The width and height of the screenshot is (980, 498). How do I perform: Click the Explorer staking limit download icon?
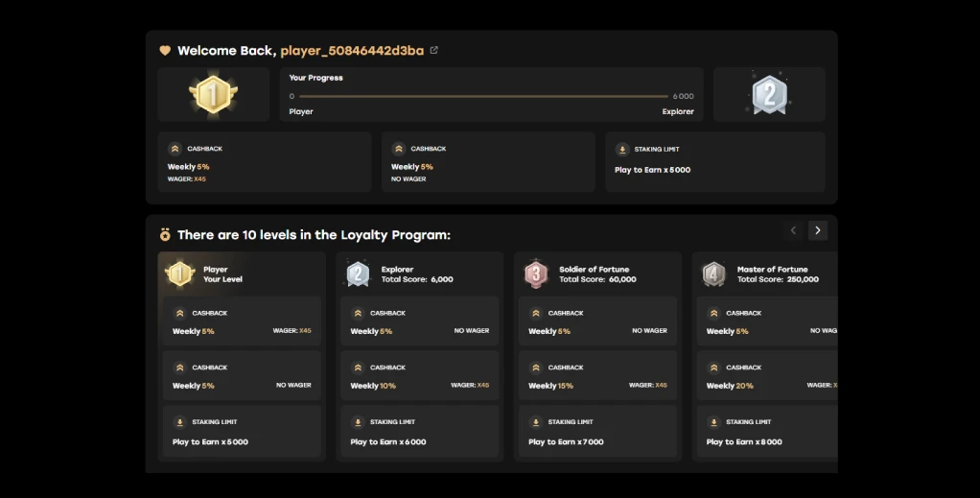pos(358,422)
